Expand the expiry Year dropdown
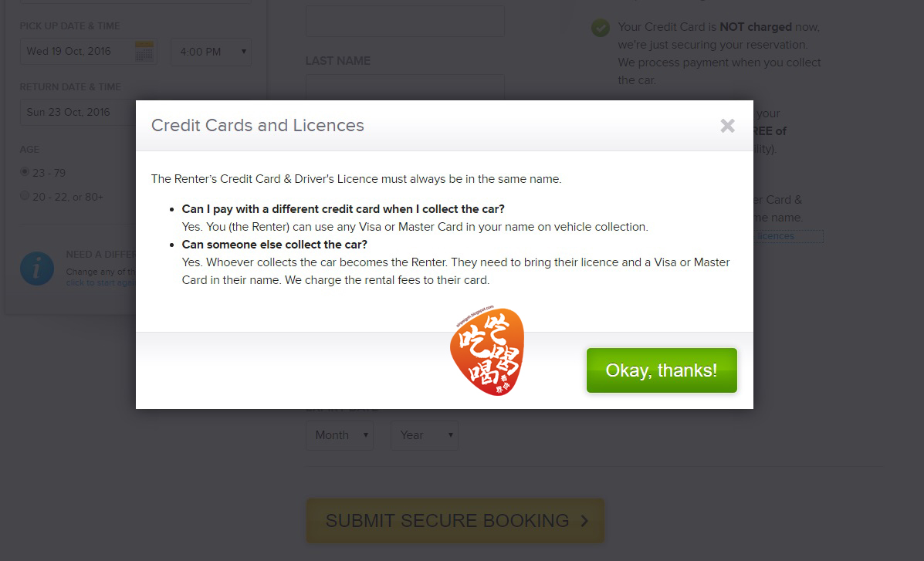 click(x=424, y=435)
